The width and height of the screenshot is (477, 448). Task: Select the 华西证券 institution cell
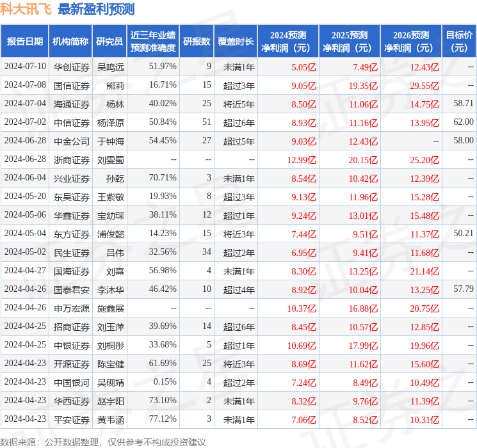[x=72, y=401]
